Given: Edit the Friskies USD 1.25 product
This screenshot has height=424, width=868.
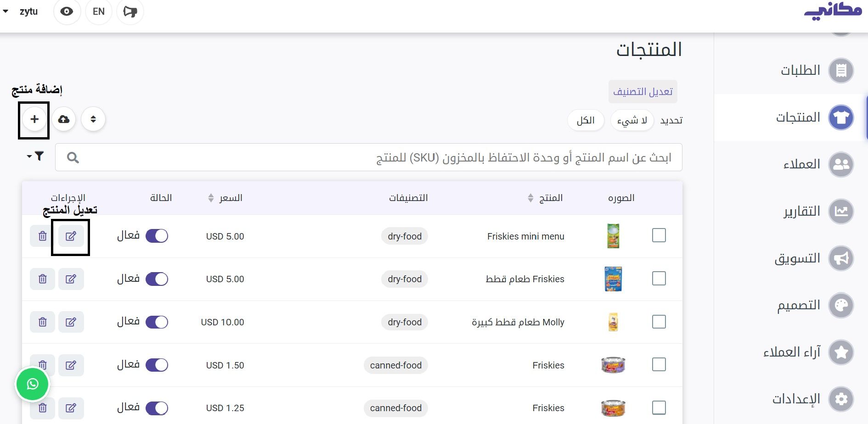Looking at the screenshot, I should 71,408.
